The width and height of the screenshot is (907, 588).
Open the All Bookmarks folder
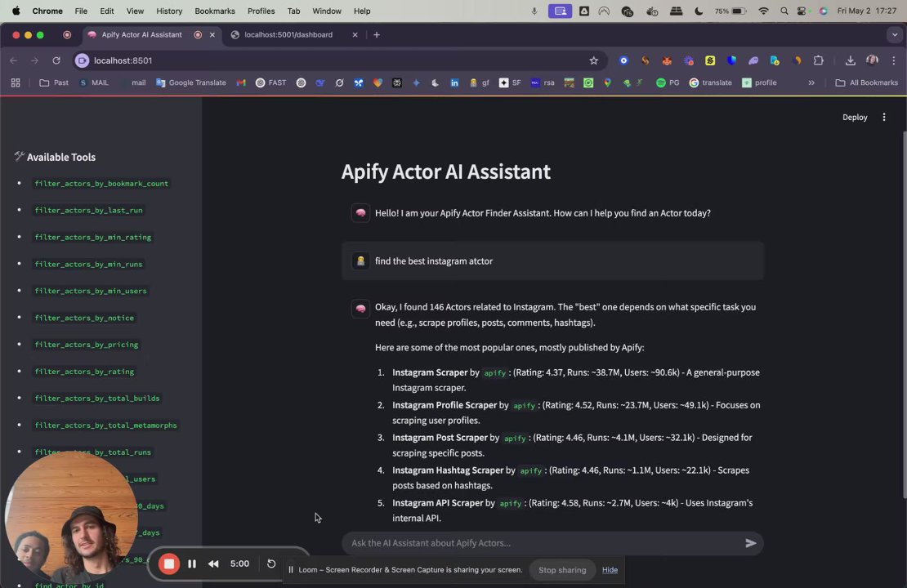point(866,82)
